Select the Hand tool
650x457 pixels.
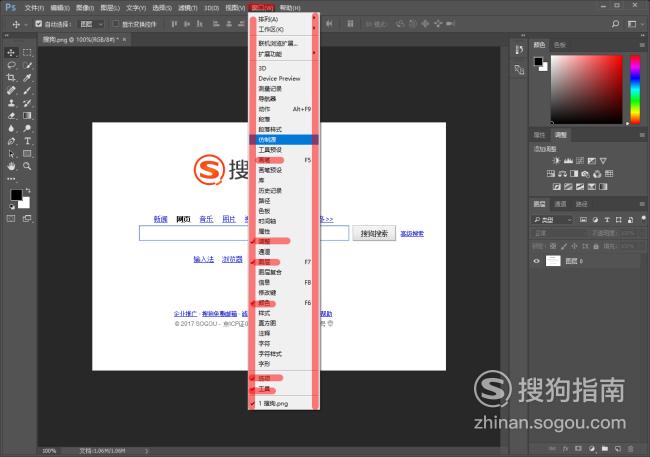coord(11,166)
